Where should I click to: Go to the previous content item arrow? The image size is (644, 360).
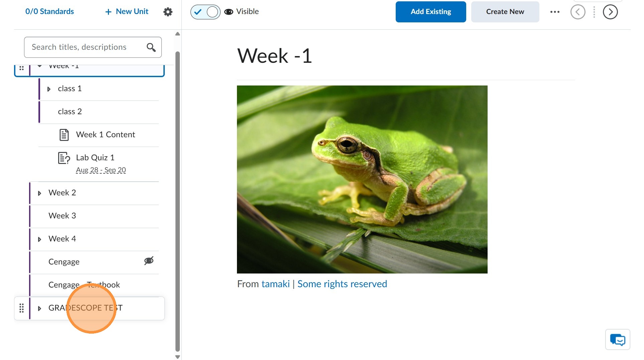(x=578, y=12)
